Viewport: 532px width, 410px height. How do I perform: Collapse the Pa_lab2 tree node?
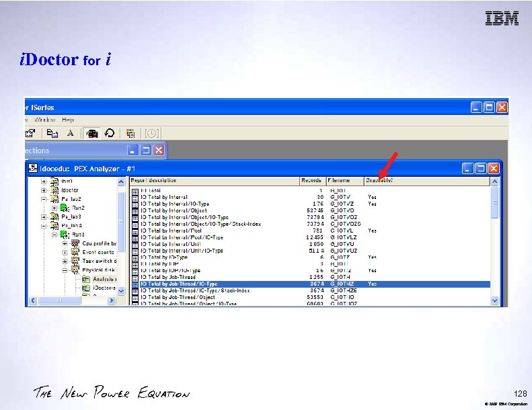[x=44, y=199]
